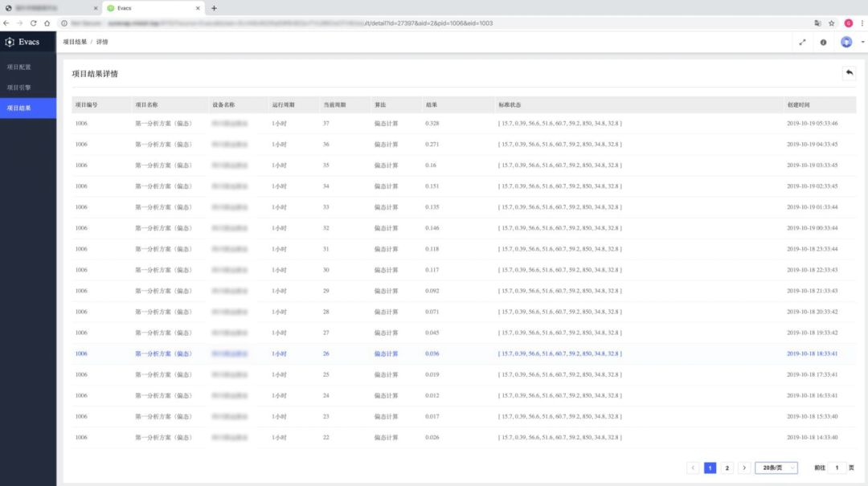
Task: Reload the page with browser refresh icon
Action: click(33, 23)
